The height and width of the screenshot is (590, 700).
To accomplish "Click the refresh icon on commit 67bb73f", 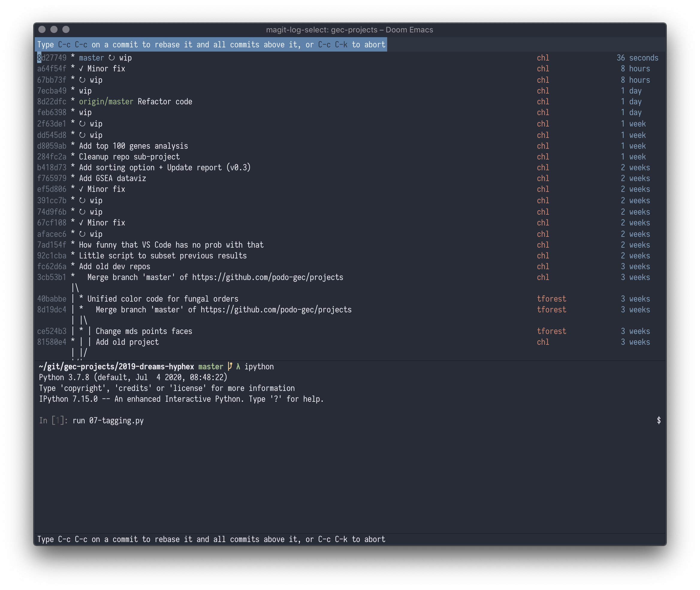I will click(x=82, y=80).
